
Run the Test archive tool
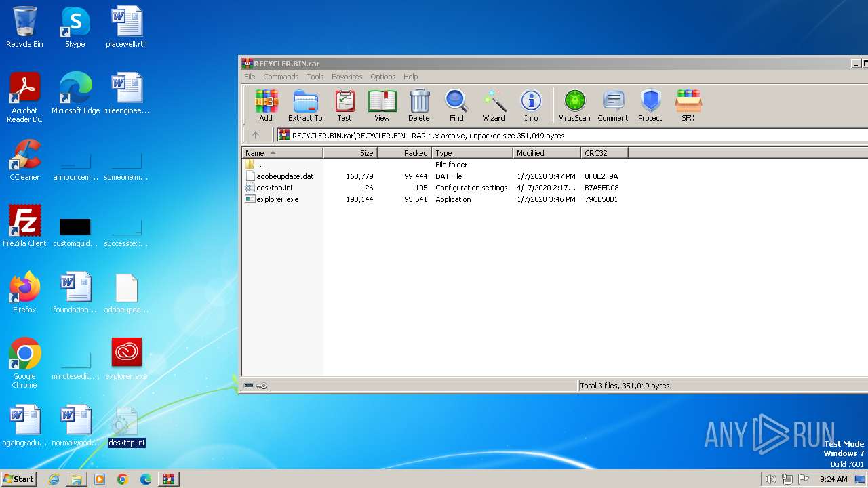click(x=344, y=106)
